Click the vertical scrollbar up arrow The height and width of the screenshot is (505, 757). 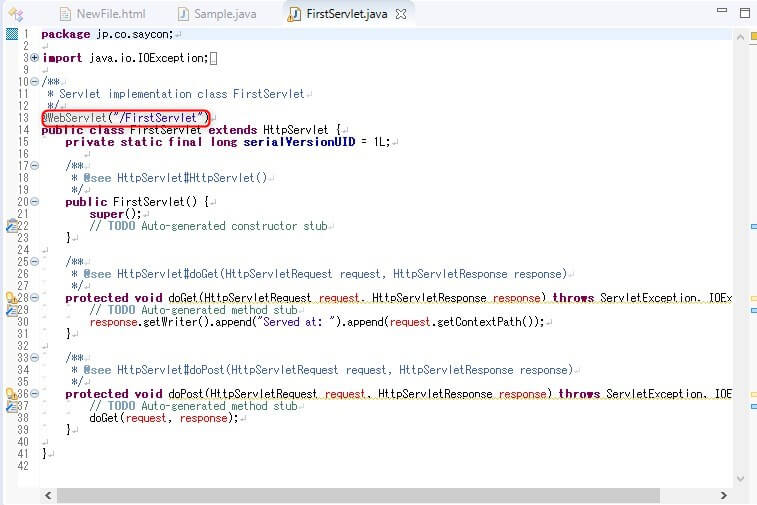pyautogui.click(x=741, y=37)
